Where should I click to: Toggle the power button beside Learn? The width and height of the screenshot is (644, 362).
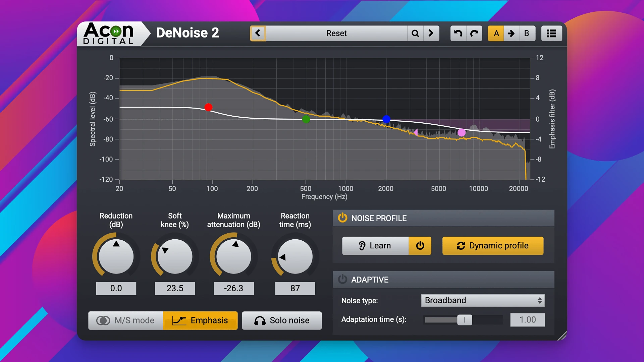coord(420,246)
